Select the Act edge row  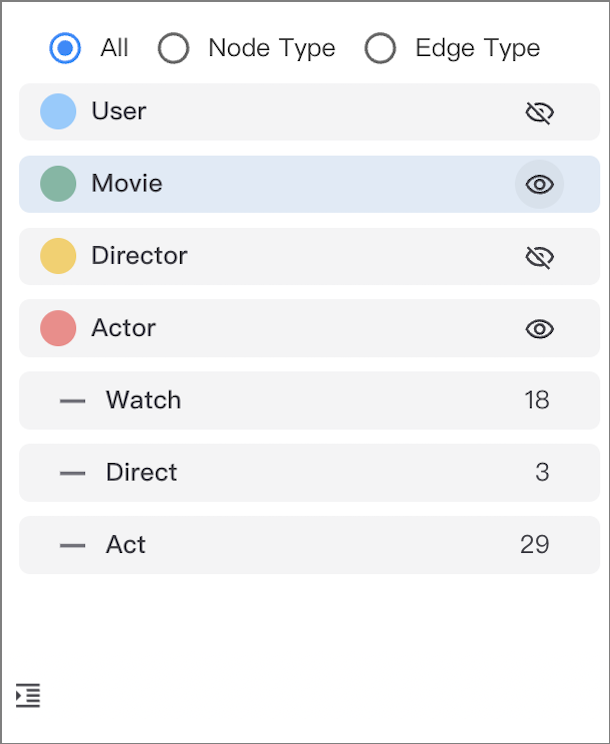[309, 545]
